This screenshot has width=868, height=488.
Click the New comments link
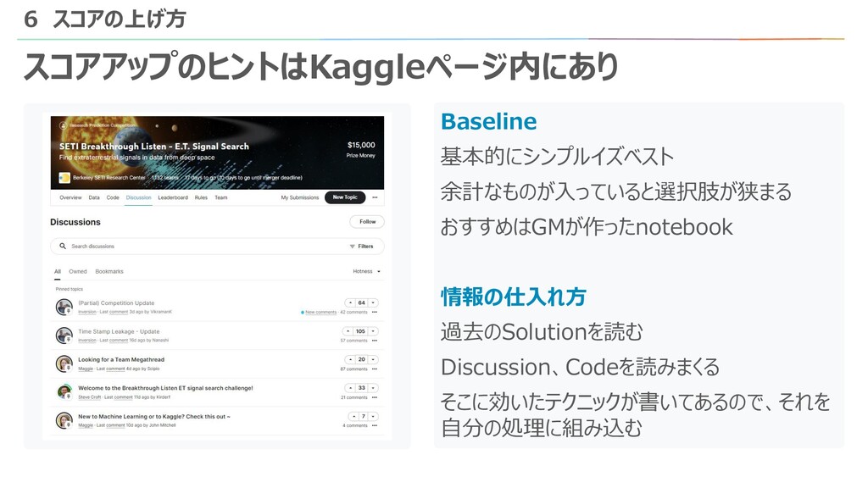[320, 313]
